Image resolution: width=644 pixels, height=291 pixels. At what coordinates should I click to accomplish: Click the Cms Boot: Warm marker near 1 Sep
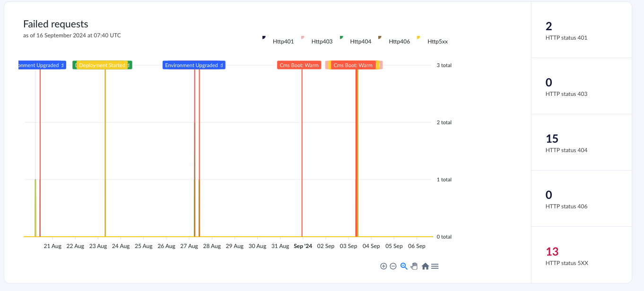[299, 65]
